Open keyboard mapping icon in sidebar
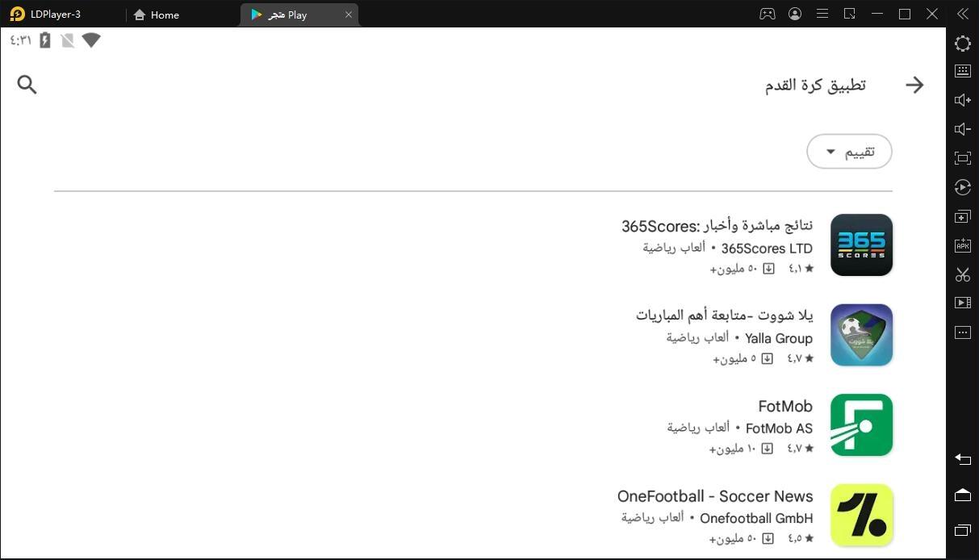The image size is (979, 560). click(x=962, y=71)
